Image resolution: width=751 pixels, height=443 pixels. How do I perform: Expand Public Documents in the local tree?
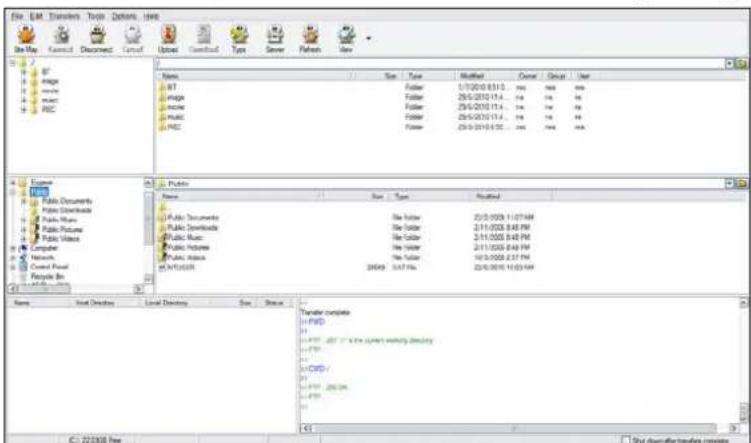tap(23, 202)
